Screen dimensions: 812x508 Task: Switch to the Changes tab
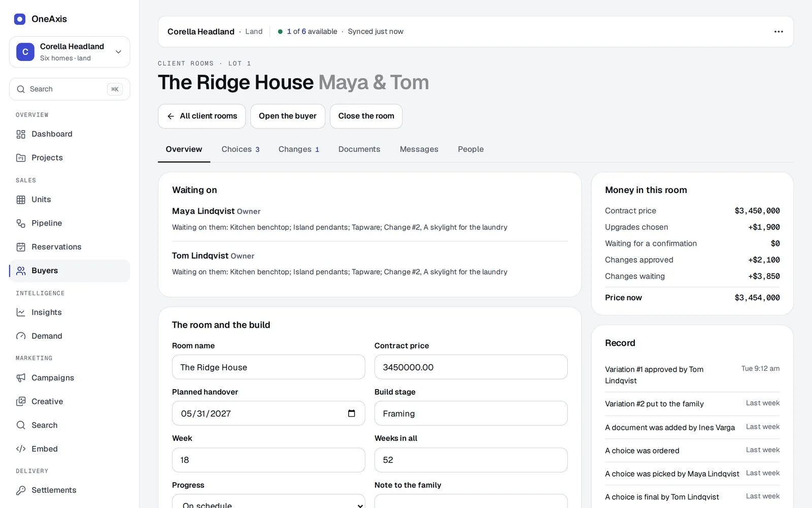tap(299, 149)
